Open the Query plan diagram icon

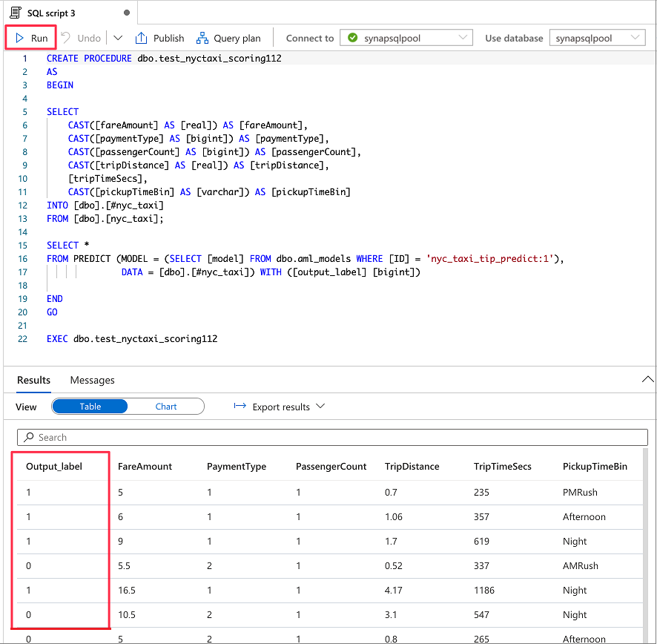(x=202, y=38)
